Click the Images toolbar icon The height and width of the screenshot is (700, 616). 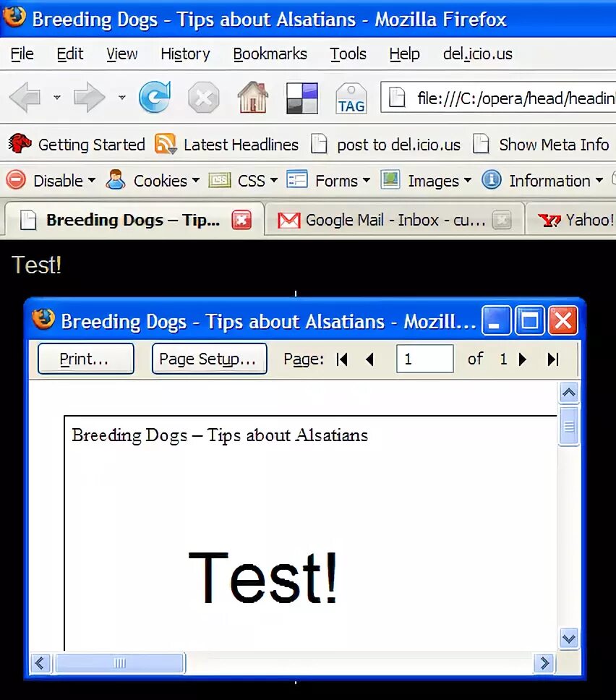click(390, 180)
